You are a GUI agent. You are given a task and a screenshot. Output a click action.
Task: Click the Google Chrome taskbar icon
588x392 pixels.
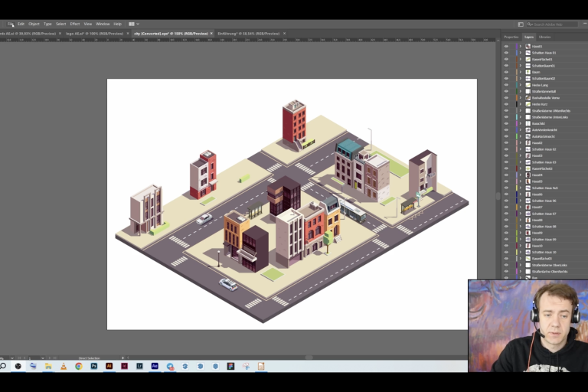click(x=79, y=366)
